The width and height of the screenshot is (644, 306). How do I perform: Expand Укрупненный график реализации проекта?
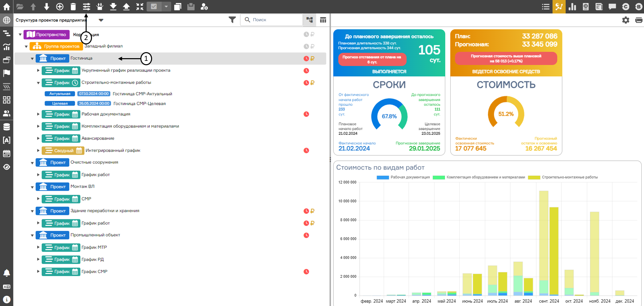click(x=38, y=71)
